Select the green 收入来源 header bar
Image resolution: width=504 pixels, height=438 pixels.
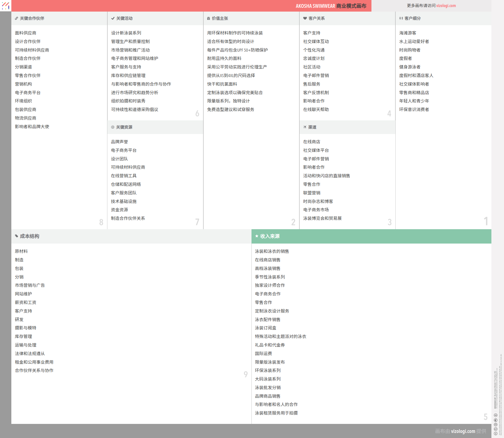click(371, 236)
